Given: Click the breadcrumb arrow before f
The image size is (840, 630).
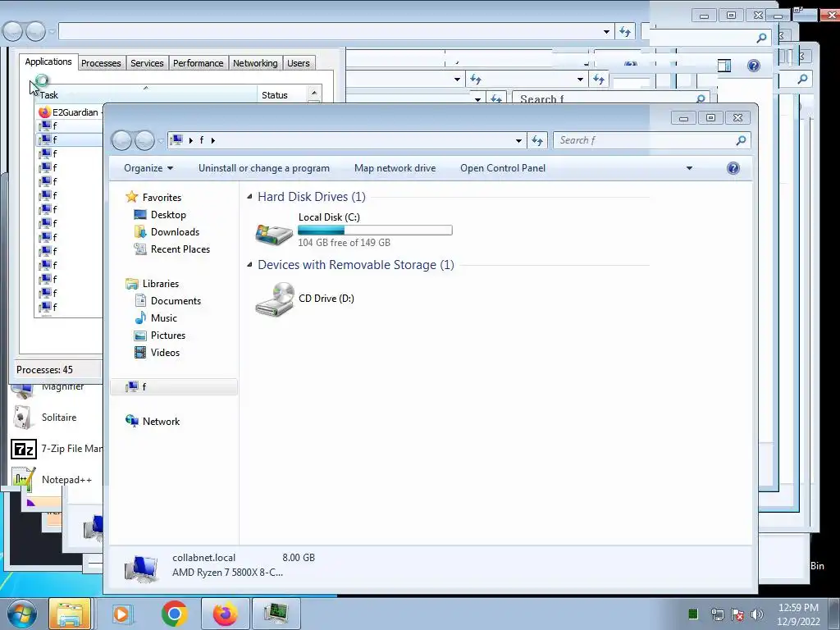Looking at the screenshot, I should tap(190, 140).
